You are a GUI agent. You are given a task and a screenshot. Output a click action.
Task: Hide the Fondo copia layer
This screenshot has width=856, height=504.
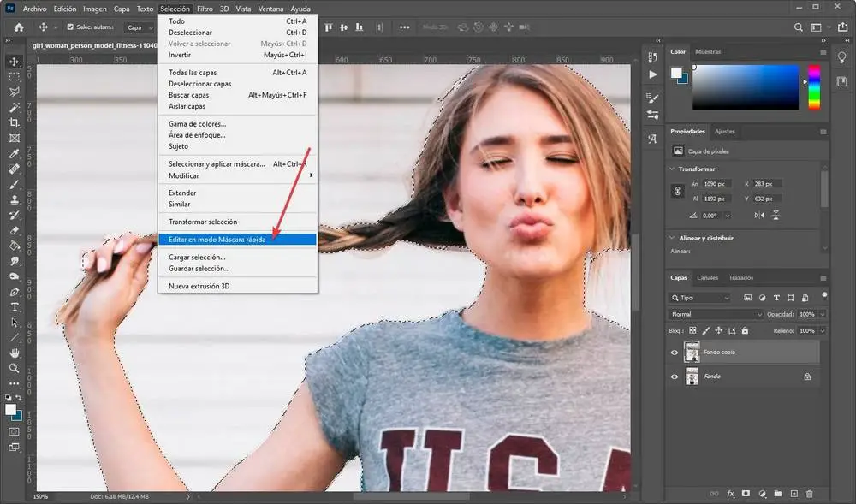[675, 352]
